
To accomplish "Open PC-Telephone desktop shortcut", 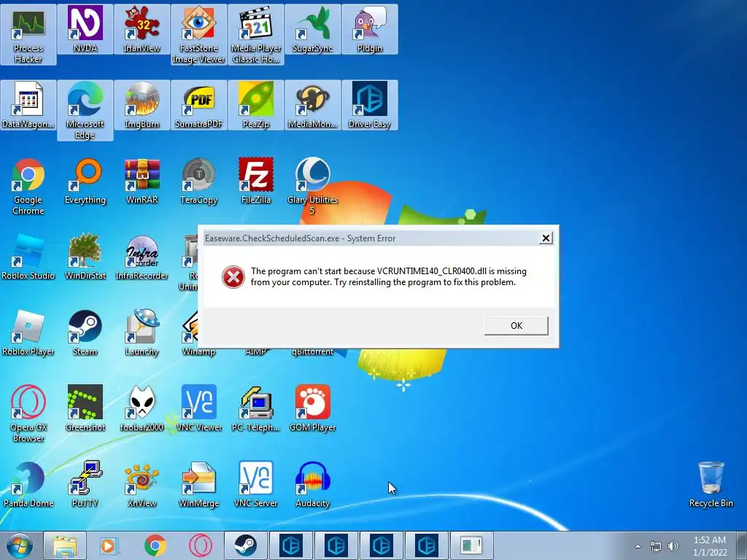I will [256, 408].
